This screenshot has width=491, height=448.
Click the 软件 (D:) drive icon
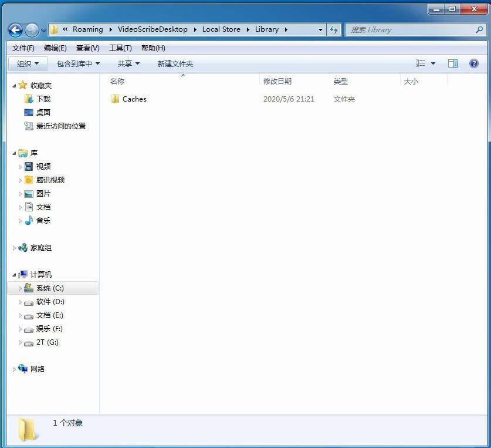click(29, 302)
